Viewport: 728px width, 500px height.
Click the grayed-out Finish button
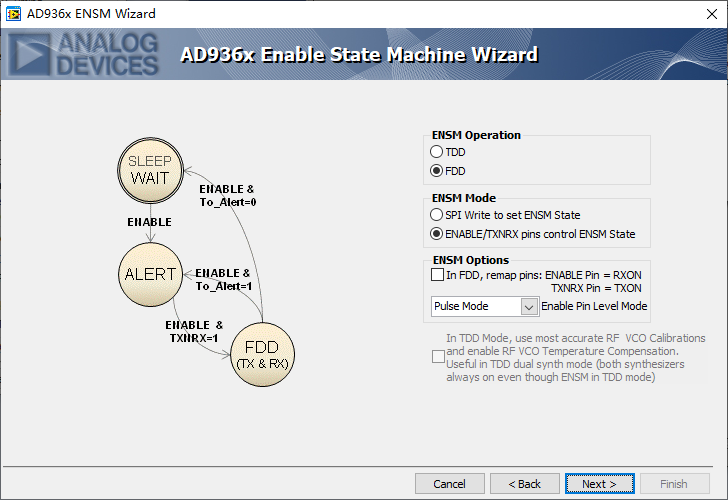tap(674, 484)
